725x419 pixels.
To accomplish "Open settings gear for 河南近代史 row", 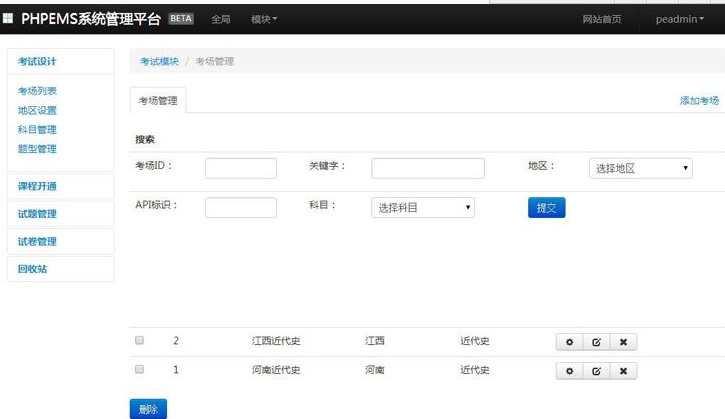I will tap(569, 371).
